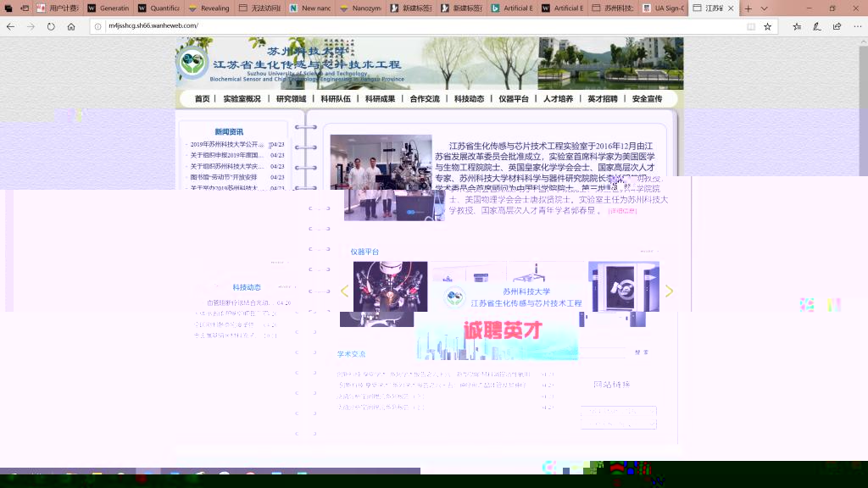
Task: Open the browser home page
Action: coord(71,26)
